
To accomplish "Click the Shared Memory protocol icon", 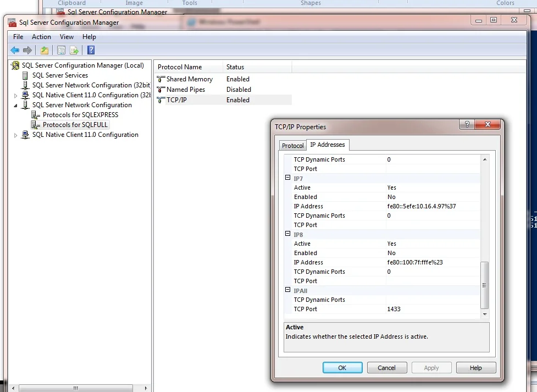I will 161,79.
